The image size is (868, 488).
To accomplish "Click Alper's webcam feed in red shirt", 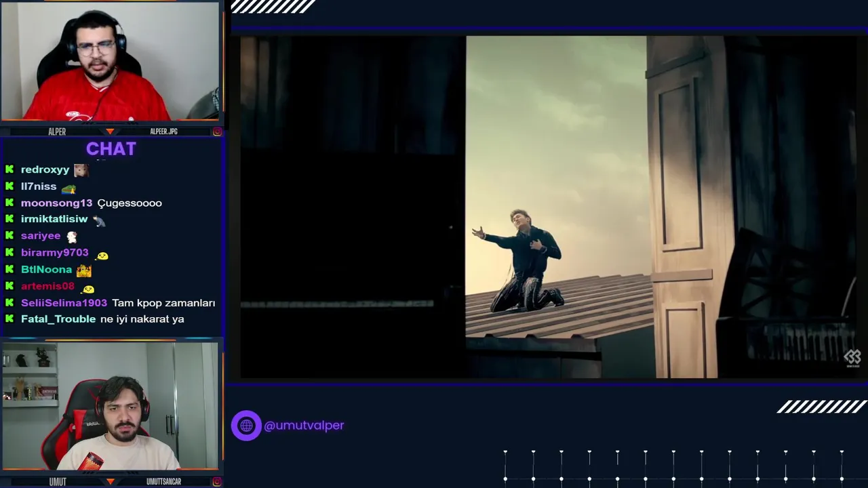I will (x=110, y=62).
